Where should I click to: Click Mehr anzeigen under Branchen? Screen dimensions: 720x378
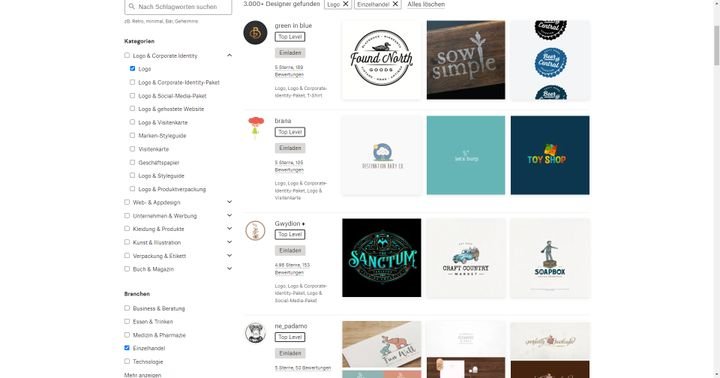143,375
